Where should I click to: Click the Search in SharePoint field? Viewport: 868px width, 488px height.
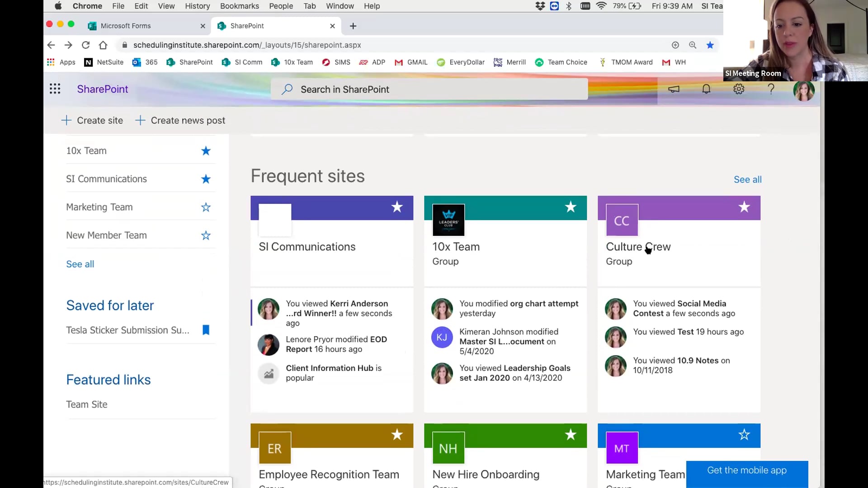point(429,89)
